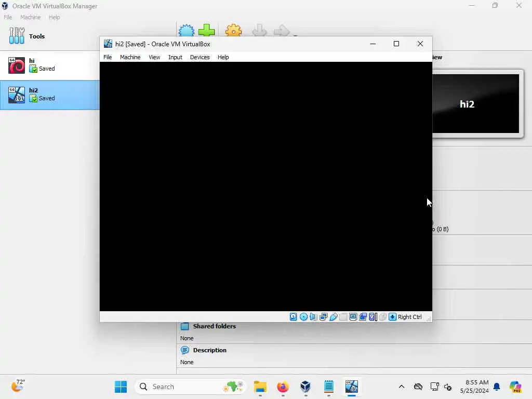This screenshot has width=532, height=399.
Task: Click the window size grip in the VM status bar
Action: 429,318
